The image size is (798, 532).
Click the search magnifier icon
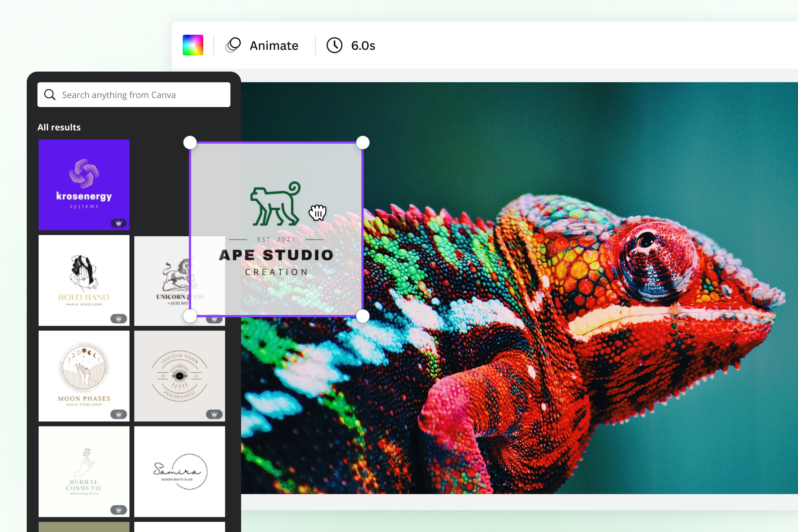tap(49, 95)
